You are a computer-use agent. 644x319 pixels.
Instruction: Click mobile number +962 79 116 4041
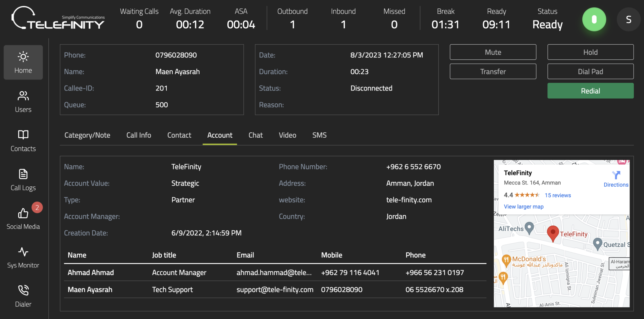[x=350, y=272]
